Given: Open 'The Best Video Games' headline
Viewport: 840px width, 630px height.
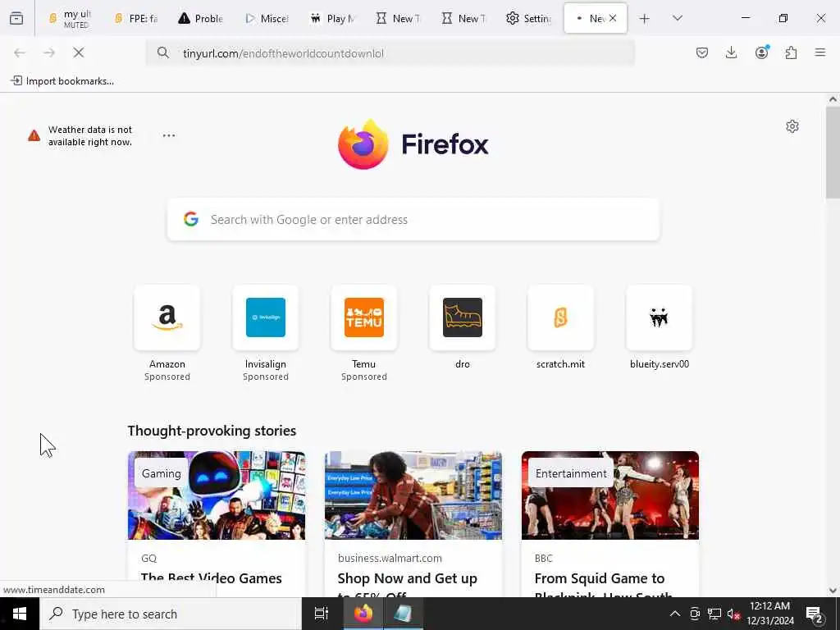Looking at the screenshot, I should click(211, 578).
